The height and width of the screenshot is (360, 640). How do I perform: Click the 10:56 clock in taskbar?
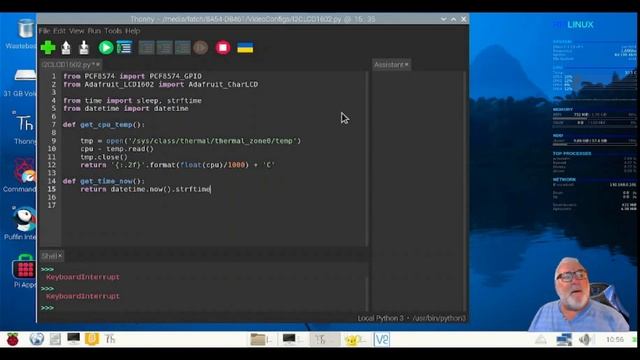(x=615, y=339)
